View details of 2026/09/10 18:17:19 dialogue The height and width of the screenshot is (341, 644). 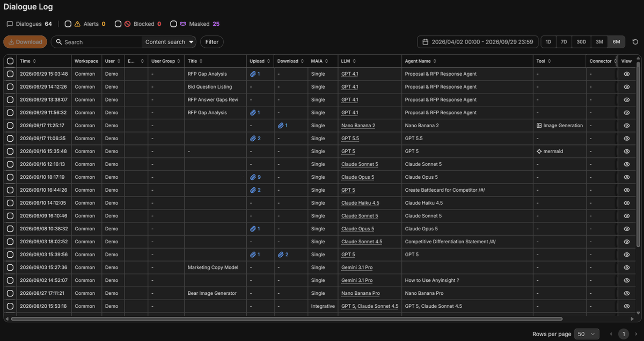[x=626, y=177]
